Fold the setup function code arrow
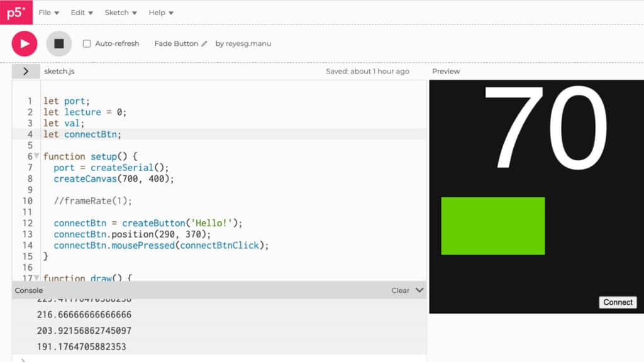644x362 pixels. pos(36,156)
